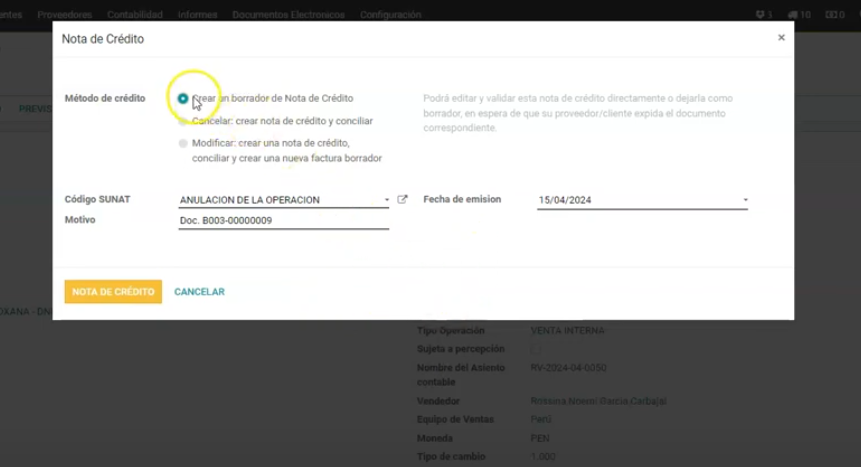
Task: Click the Equipo de Ventas value Perú
Action: pyautogui.click(x=540, y=420)
